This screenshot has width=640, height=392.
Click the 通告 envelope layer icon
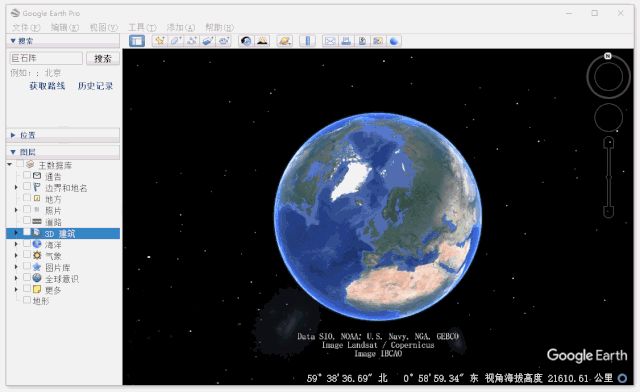tap(37, 176)
